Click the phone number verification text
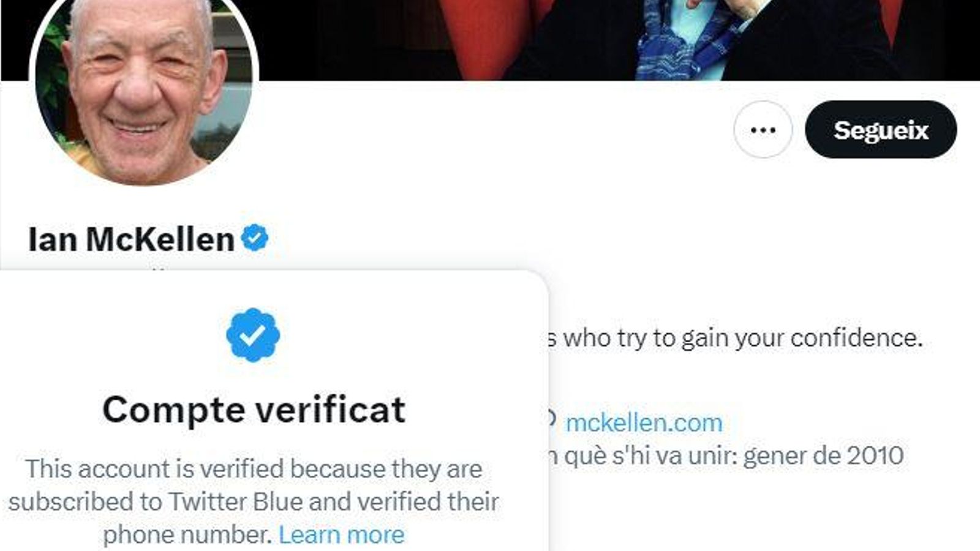 point(190,533)
